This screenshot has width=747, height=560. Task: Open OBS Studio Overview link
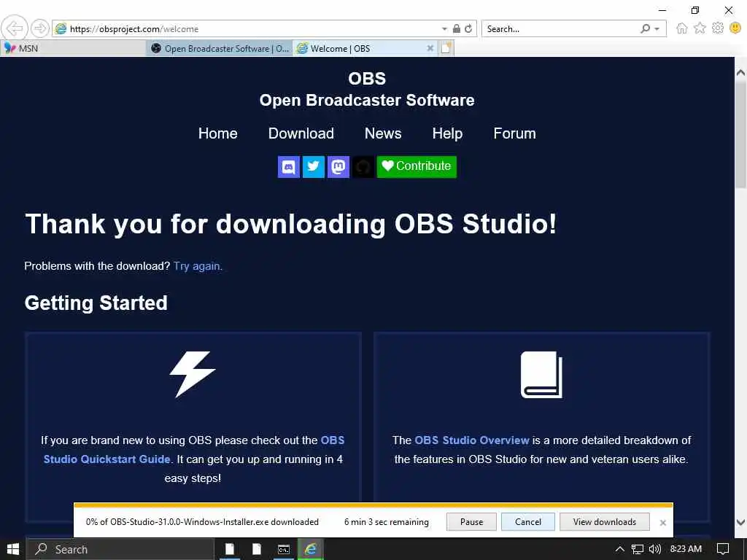472,440
